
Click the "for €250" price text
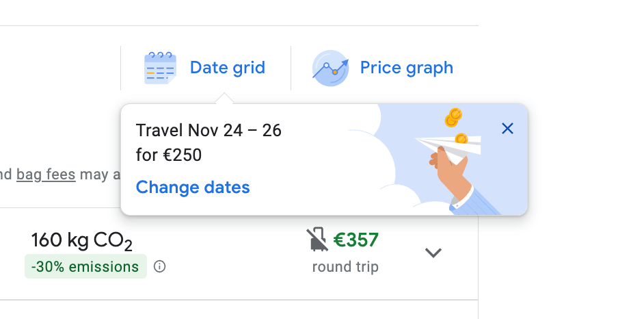[169, 155]
